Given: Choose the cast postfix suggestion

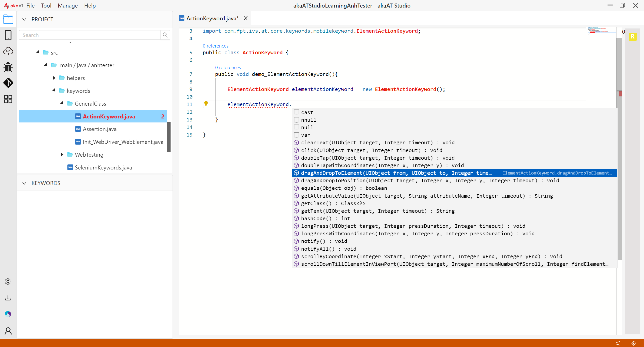Looking at the screenshot, I should 455,112.
